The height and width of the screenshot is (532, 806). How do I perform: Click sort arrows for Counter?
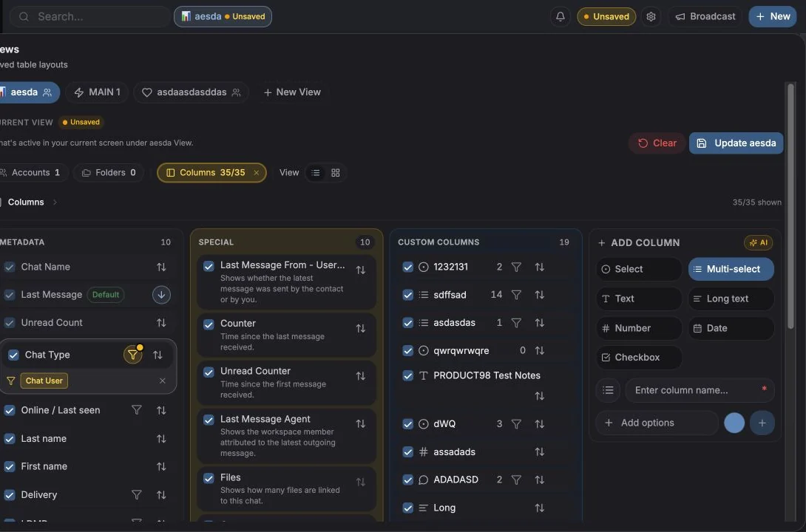point(361,328)
